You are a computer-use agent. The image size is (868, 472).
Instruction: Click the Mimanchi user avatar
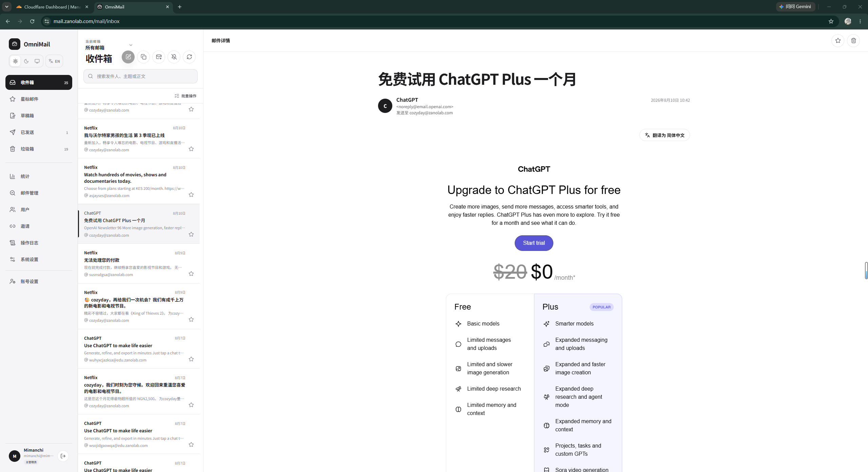[15, 456]
